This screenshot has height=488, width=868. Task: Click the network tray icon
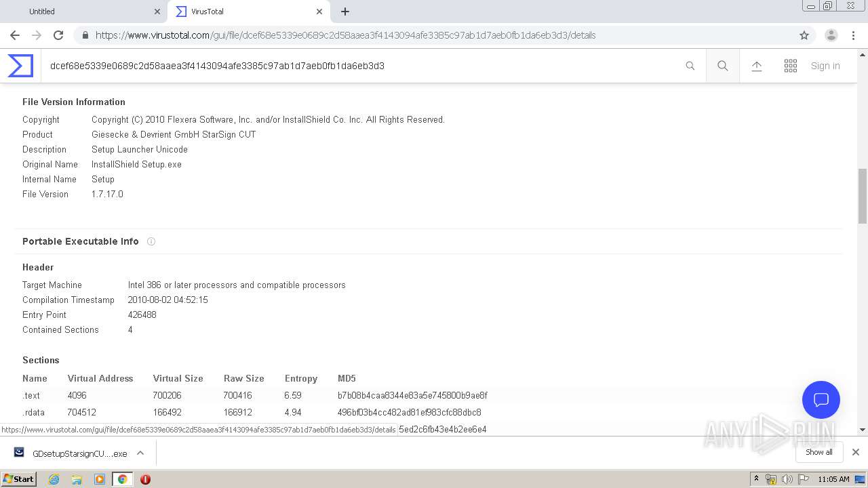pos(771,479)
